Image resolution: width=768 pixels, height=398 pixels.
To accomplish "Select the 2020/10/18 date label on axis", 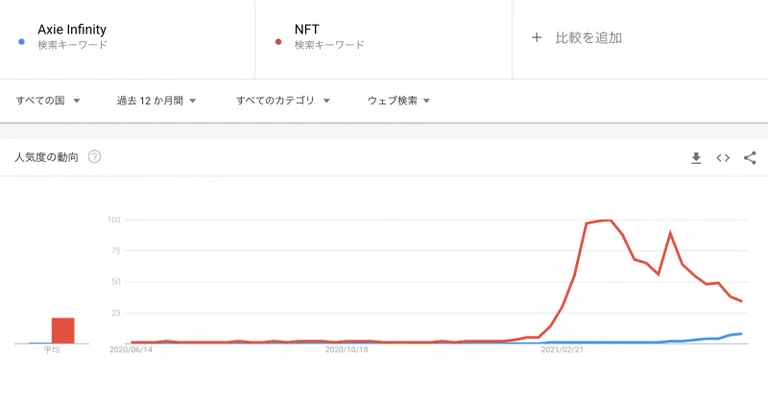I will pyautogui.click(x=346, y=350).
